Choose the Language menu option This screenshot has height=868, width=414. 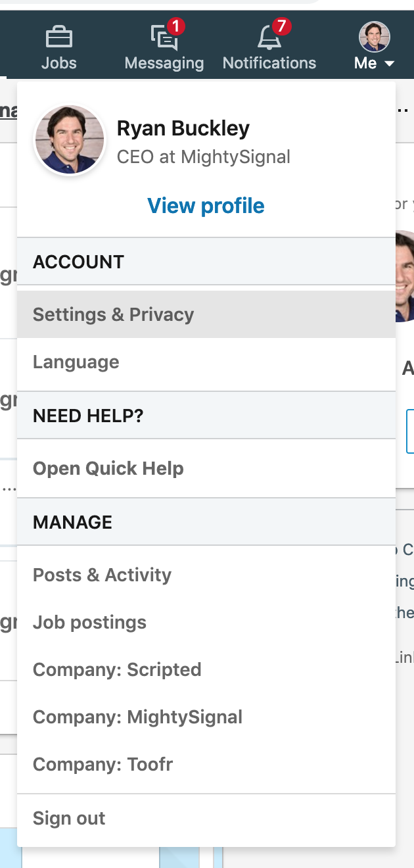click(76, 362)
